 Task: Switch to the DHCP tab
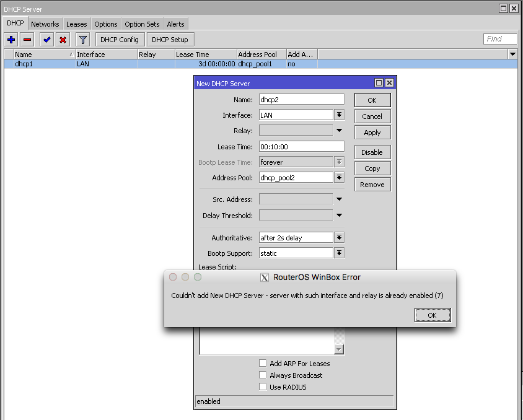click(x=15, y=24)
